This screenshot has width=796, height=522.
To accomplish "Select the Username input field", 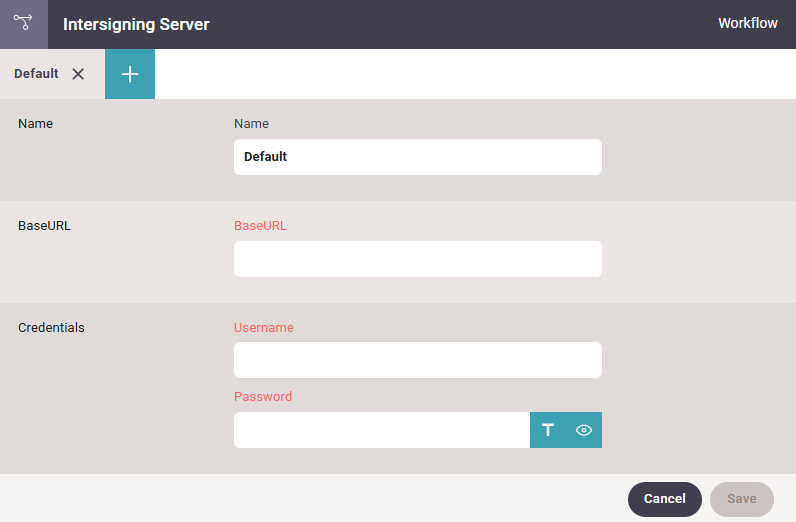I will coord(417,360).
